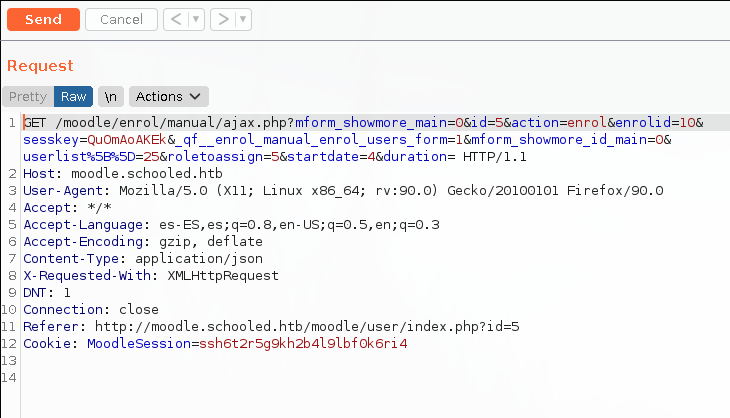Click the Request panel heading
730x418 pixels.
coord(40,66)
